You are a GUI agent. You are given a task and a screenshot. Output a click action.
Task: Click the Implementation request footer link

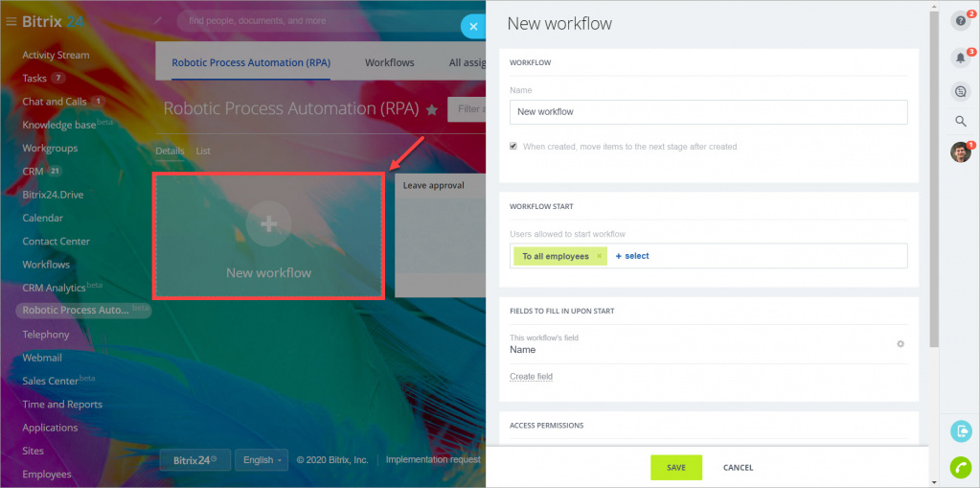(x=433, y=460)
